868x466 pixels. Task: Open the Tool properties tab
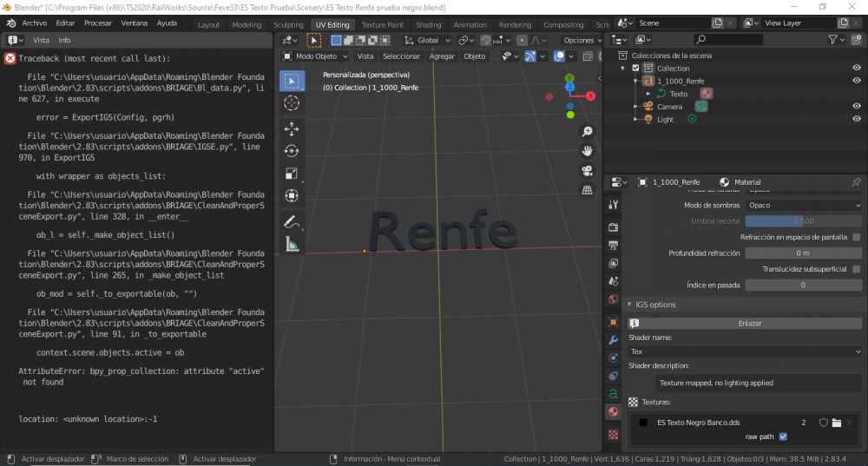coord(614,205)
